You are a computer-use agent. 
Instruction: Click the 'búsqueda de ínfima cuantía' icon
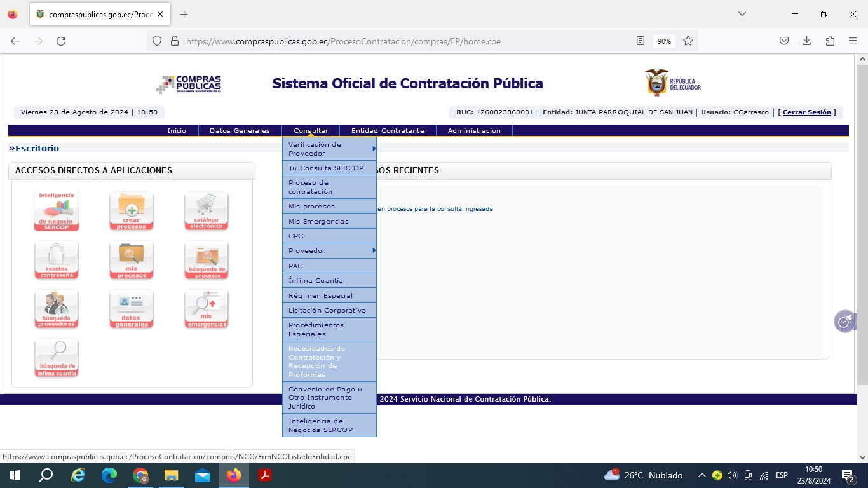(56, 358)
